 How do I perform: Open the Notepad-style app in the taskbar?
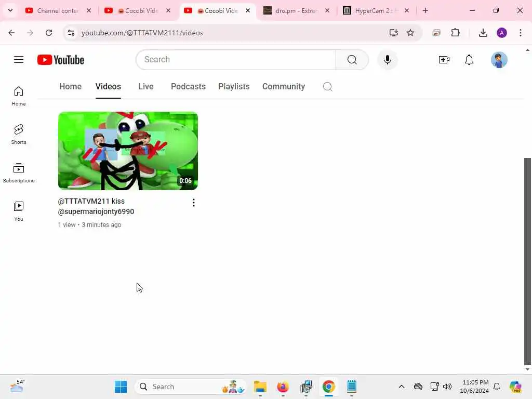point(351,387)
